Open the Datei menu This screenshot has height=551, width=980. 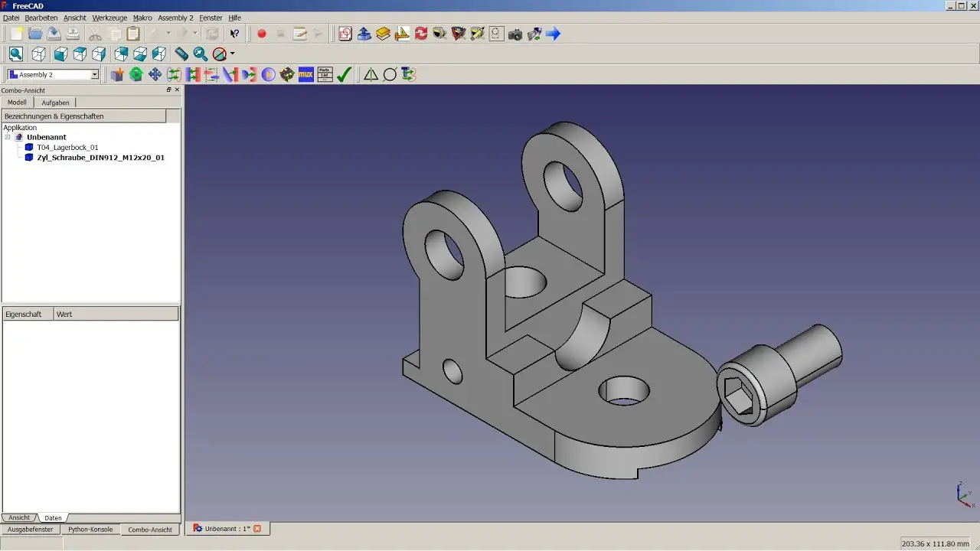point(11,18)
